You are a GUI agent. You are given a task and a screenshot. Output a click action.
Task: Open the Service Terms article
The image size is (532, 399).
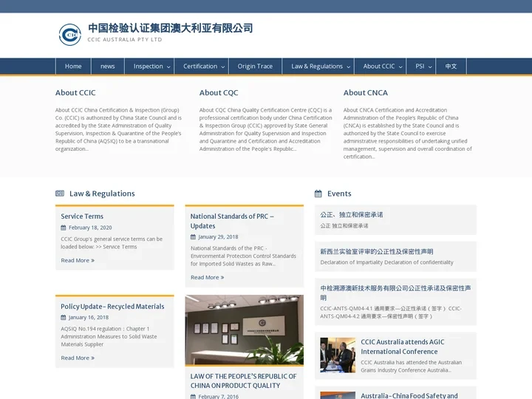(82, 216)
